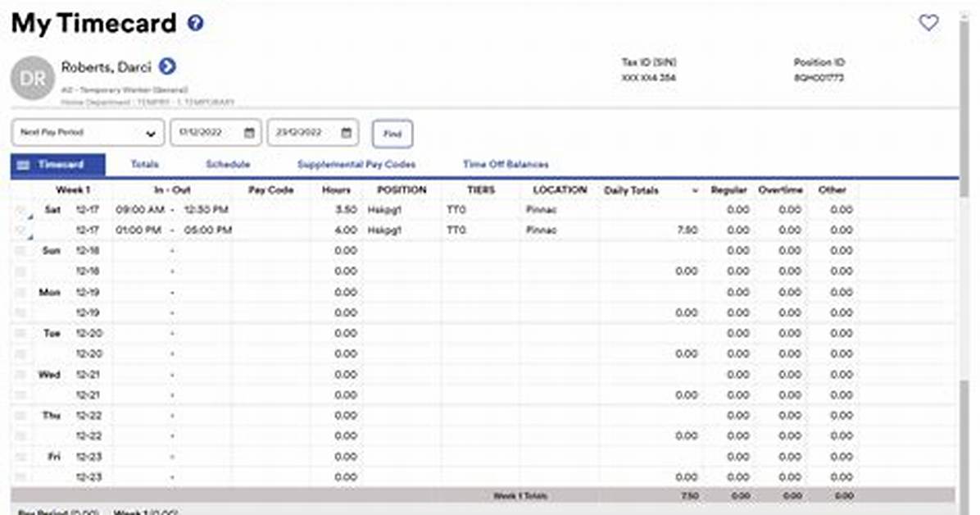
Task: Click the row icon for Thu 12-22
Action: click(20, 416)
